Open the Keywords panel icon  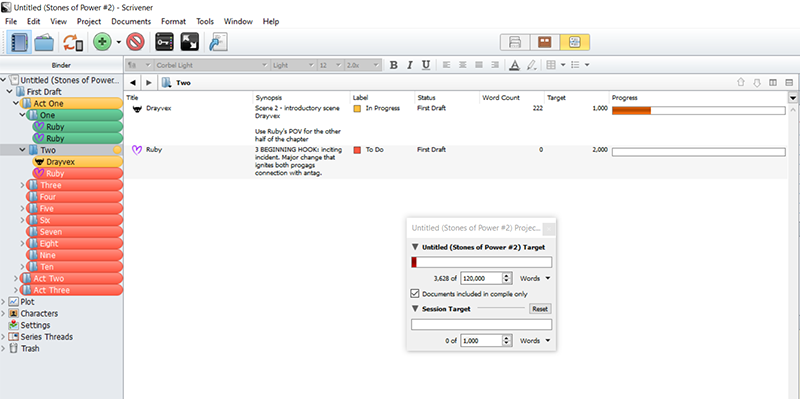coord(164,42)
